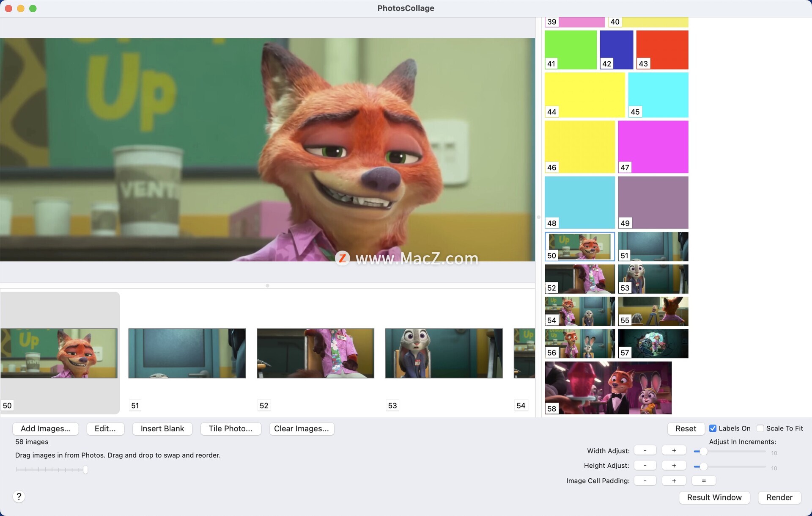Click Insert Blank button

162,428
